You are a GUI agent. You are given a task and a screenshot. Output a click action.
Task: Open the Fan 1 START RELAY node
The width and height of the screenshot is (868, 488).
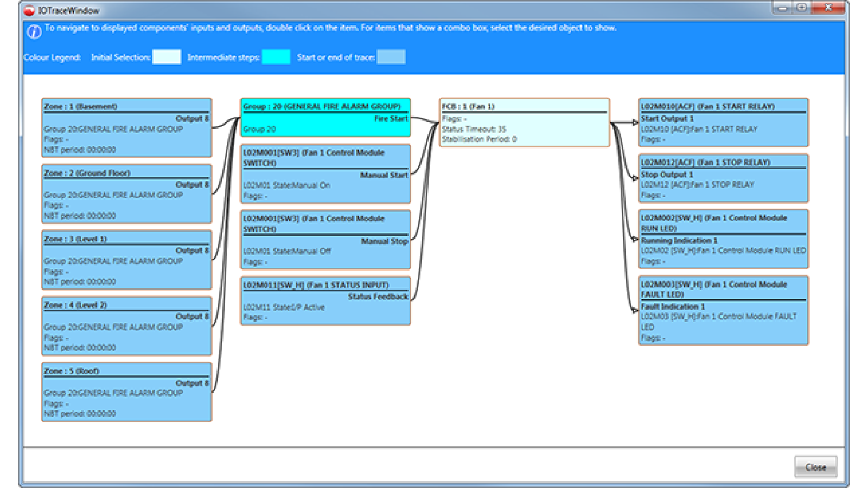pyautogui.click(x=723, y=123)
